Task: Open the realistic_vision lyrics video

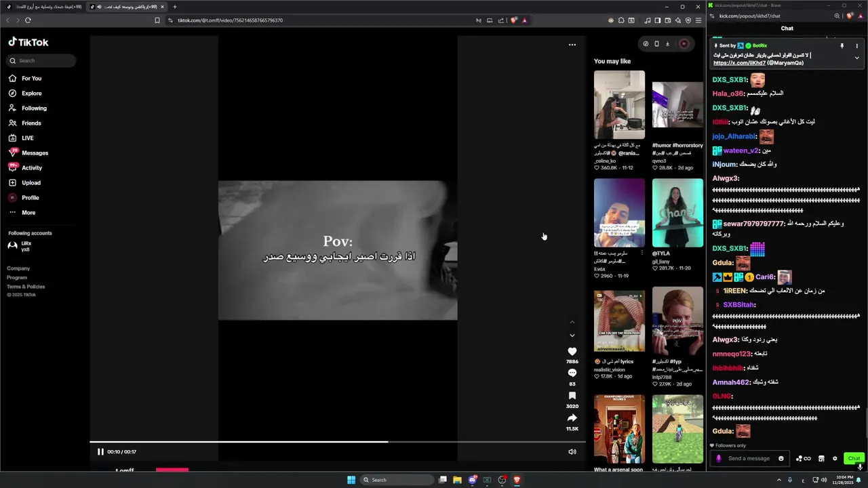Action: (x=619, y=321)
